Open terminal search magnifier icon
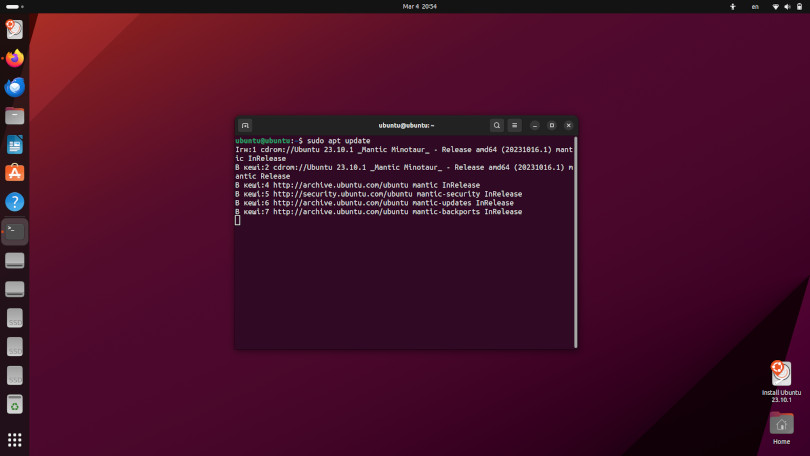This screenshot has height=456, width=810. pyautogui.click(x=496, y=125)
